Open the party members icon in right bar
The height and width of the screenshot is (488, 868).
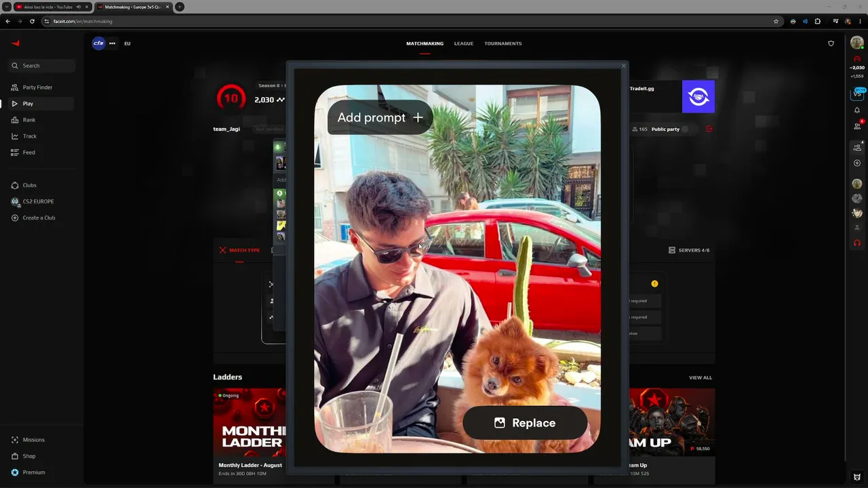pos(857,147)
